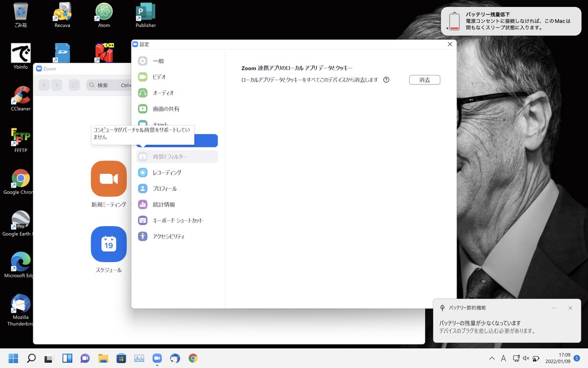Click the IME 'A' input mode indicator
This screenshot has height=368, width=588.
(504, 359)
